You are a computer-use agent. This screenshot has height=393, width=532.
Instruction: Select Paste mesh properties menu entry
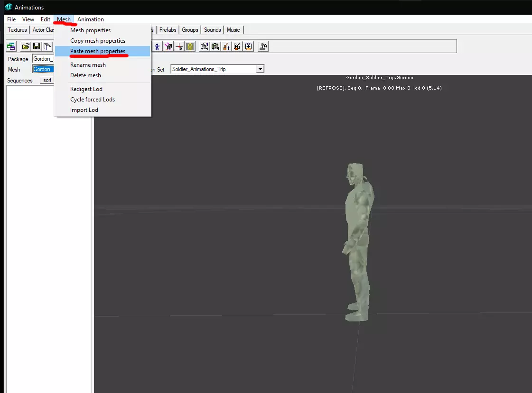[98, 51]
